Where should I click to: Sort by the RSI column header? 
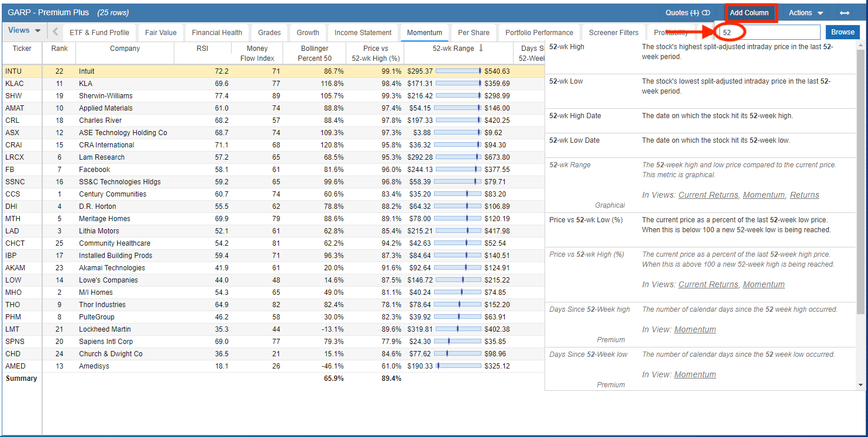pyautogui.click(x=202, y=49)
